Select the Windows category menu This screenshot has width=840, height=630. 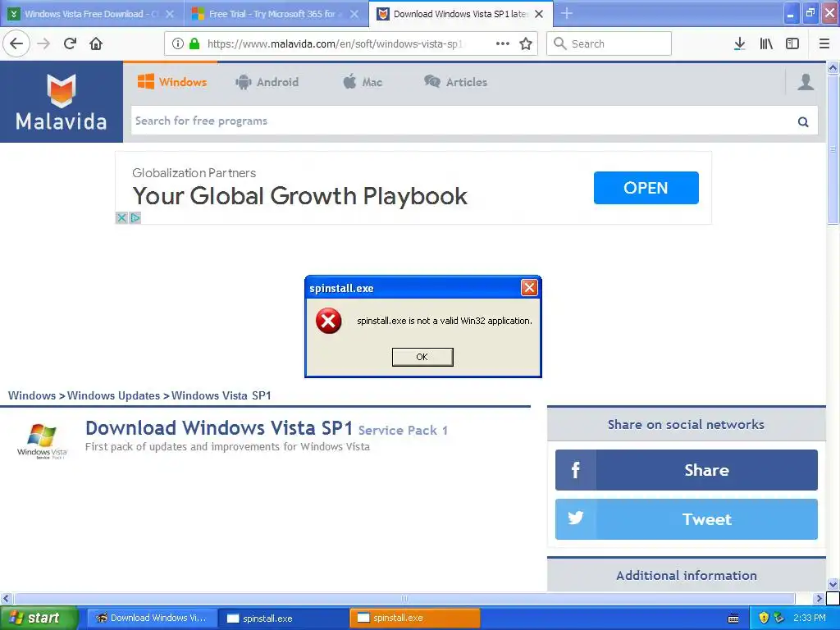coord(172,82)
